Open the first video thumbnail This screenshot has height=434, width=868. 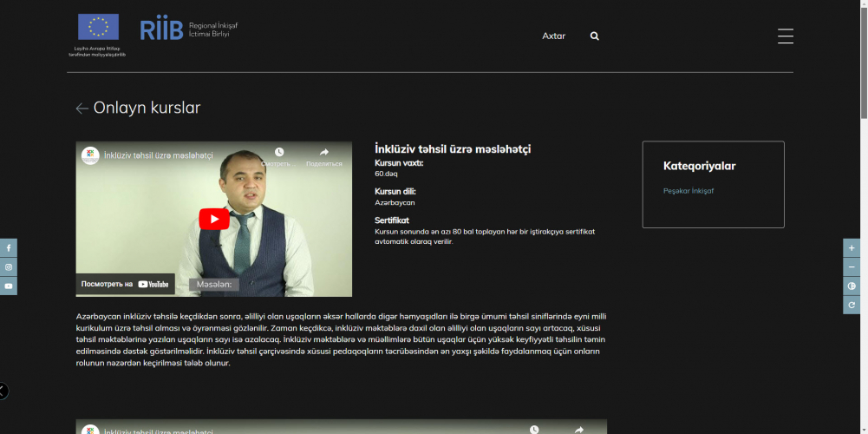point(213,219)
